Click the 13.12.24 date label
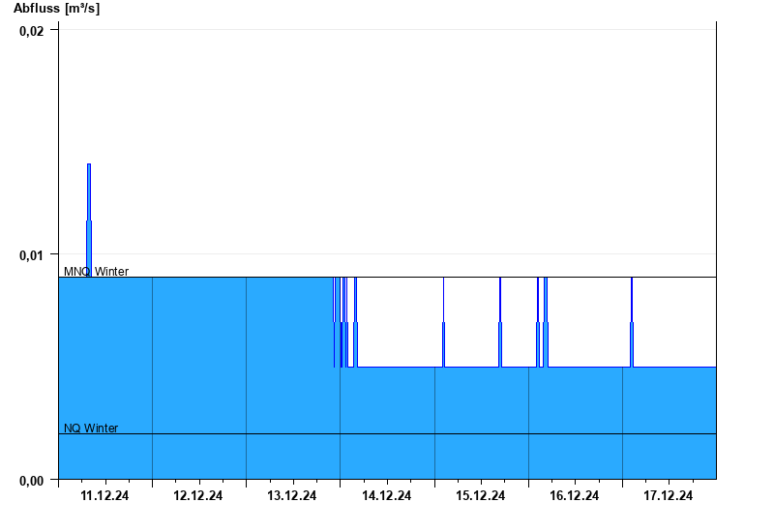The height and width of the screenshot is (532, 774). click(x=292, y=495)
